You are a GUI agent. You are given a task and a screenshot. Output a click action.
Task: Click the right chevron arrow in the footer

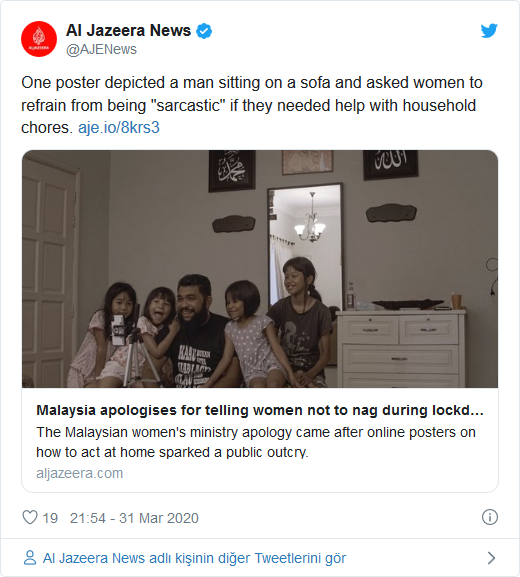[491, 558]
